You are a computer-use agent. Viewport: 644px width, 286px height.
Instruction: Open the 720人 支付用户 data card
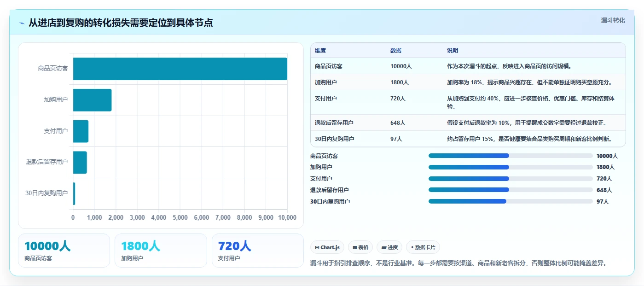[x=258, y=251]
